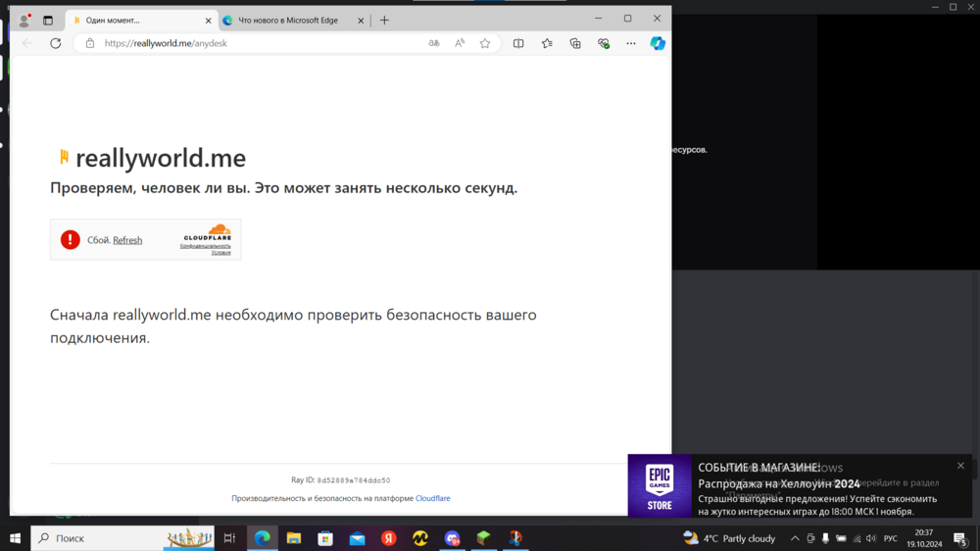Open Edge Settings and more menu
980x551 pixels.
(630, 43)
